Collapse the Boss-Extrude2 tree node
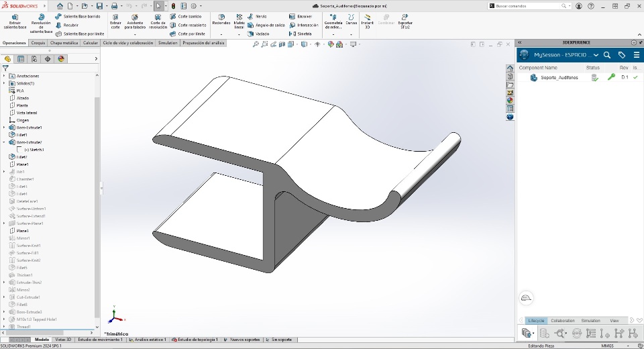The height and width of the screenshot is (349, 644). click(x=4, y=142)
